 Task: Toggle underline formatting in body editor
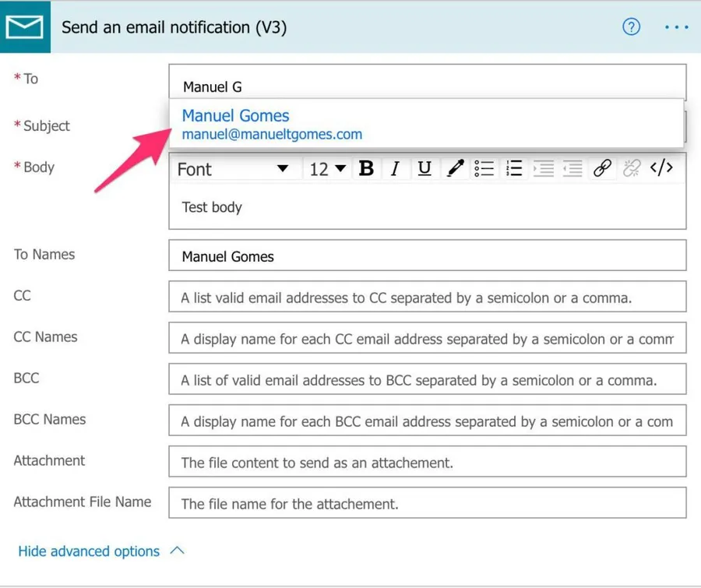(424, 169)
